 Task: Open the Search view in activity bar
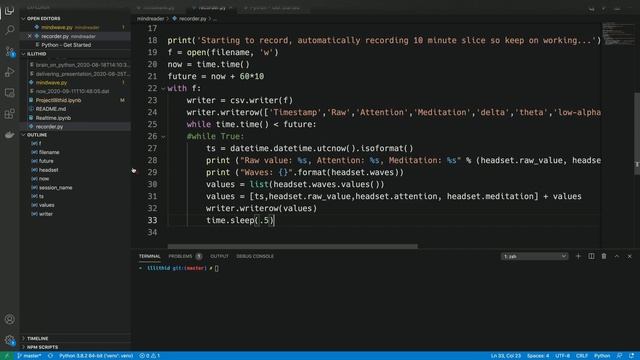(x=9, y=30)
